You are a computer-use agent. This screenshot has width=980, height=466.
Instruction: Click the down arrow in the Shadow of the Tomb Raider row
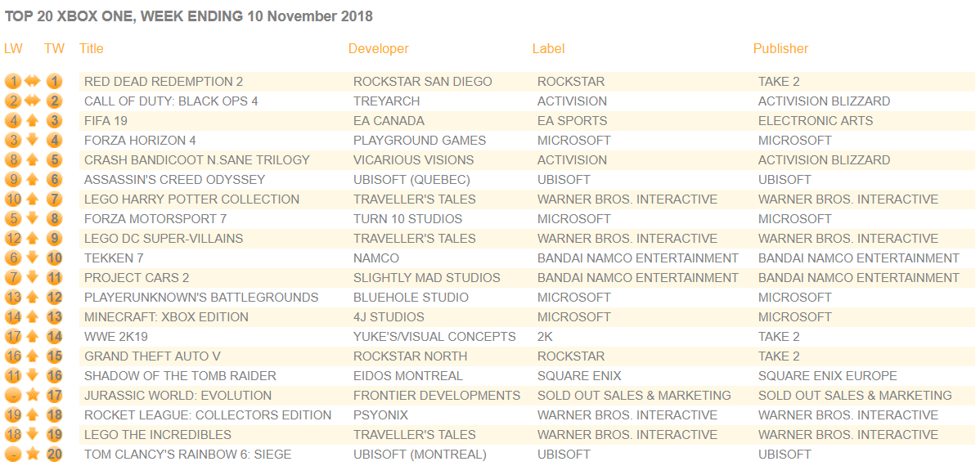[33, 375]
